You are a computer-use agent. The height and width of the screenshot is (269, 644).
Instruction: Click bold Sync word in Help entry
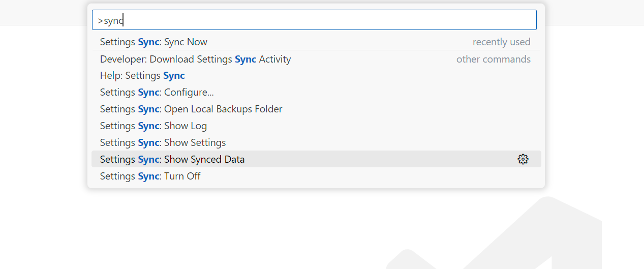point(174,76)
